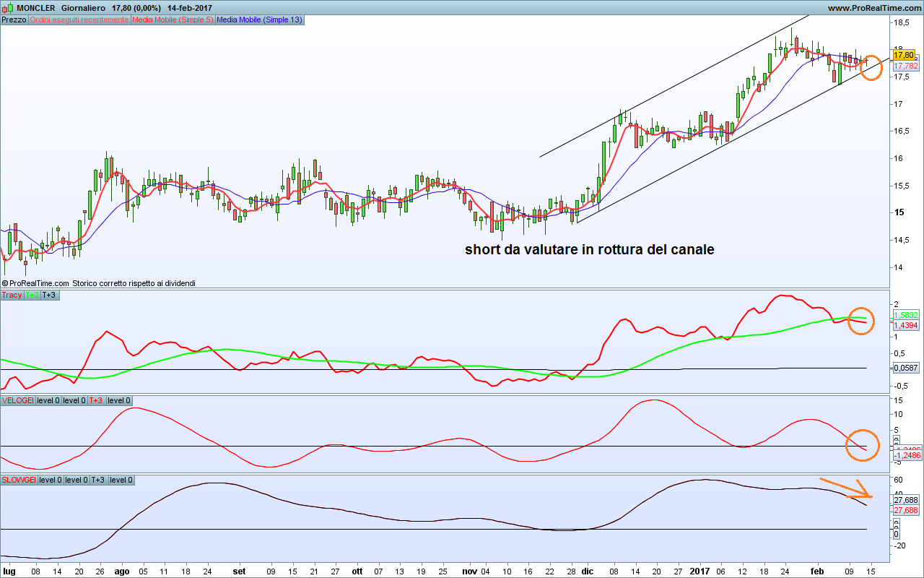This screenshot has height=578, width=924.
Task: Click the candlestick chart icon beside MONCLER
Action: click(x=7, y=7)
